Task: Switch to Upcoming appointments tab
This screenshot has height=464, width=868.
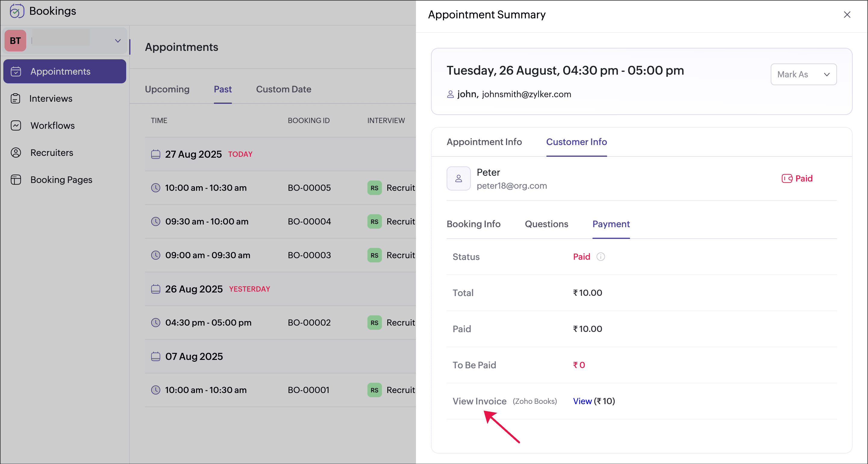Action: 167,89
